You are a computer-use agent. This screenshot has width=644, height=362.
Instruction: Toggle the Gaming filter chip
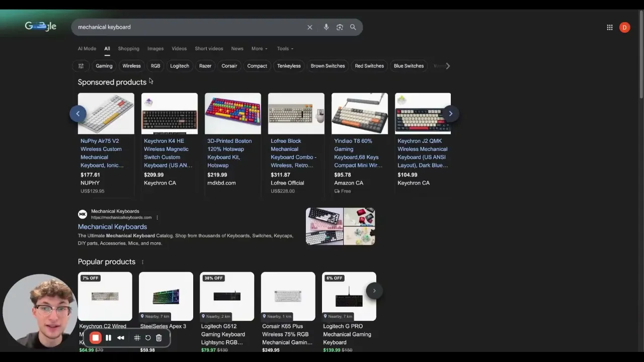tap(104, 66)
